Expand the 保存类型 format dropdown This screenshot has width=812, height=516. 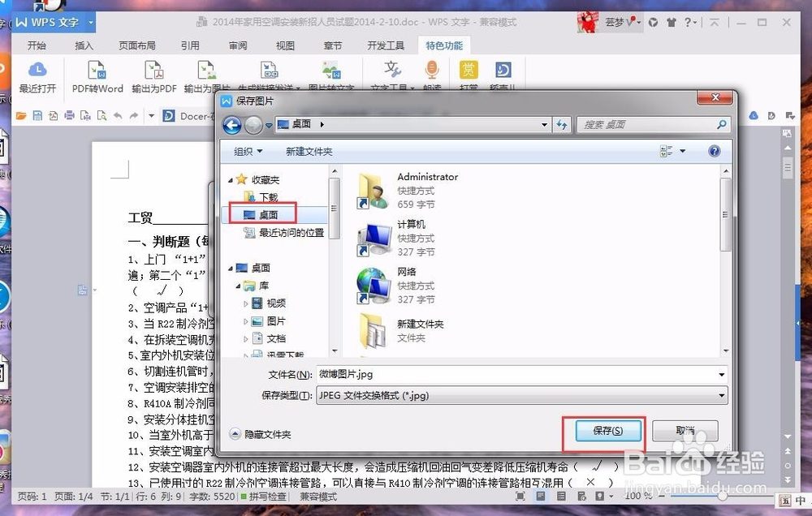point(719,396)
